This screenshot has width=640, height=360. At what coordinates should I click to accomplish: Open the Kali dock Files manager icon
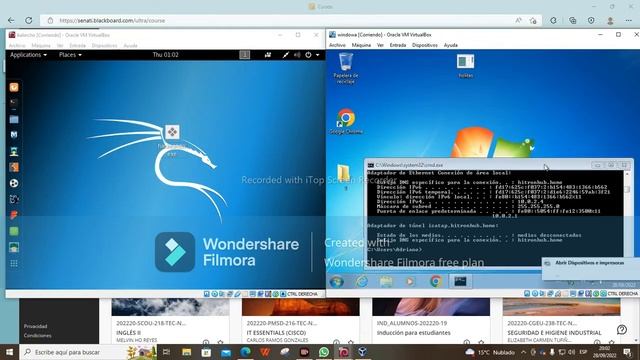pos(14,119)
